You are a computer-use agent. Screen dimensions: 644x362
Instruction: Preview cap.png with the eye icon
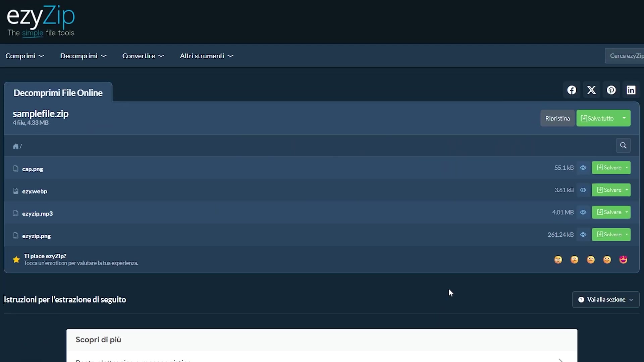(583, 168)
